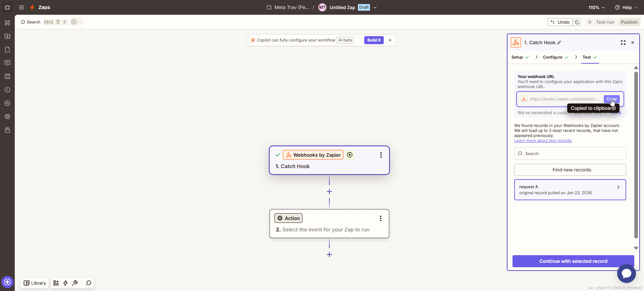Open three-dot menu on Action step

click(381, 218)
